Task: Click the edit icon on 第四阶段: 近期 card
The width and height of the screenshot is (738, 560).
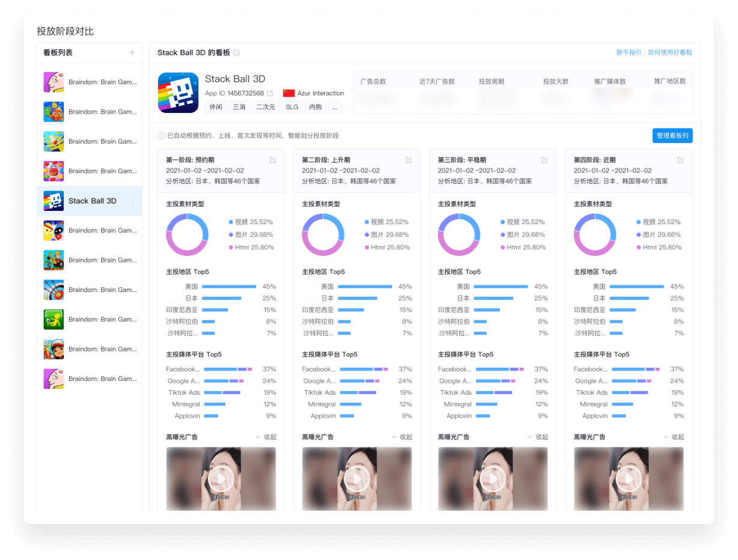Action: [x=680, y=160]
